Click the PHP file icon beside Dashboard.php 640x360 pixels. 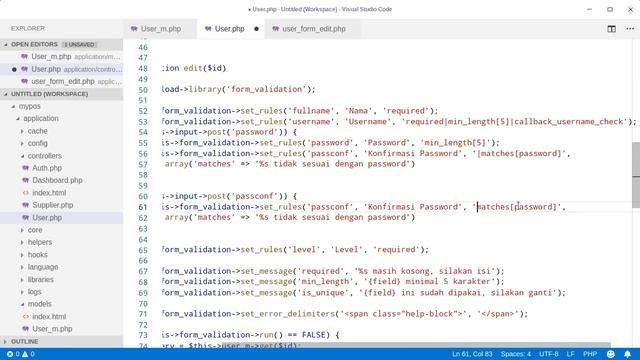click(25, 180)
